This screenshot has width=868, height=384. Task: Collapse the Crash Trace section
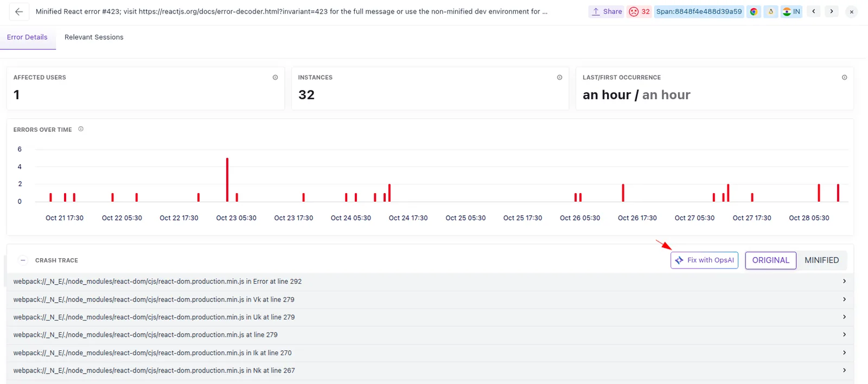pyautogui.click(x=23, y=260)
